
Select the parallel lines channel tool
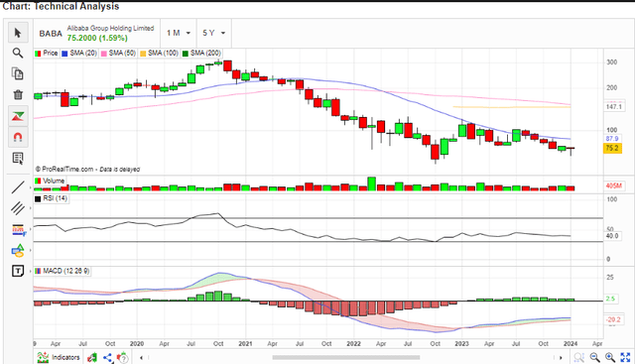point(18,208)
